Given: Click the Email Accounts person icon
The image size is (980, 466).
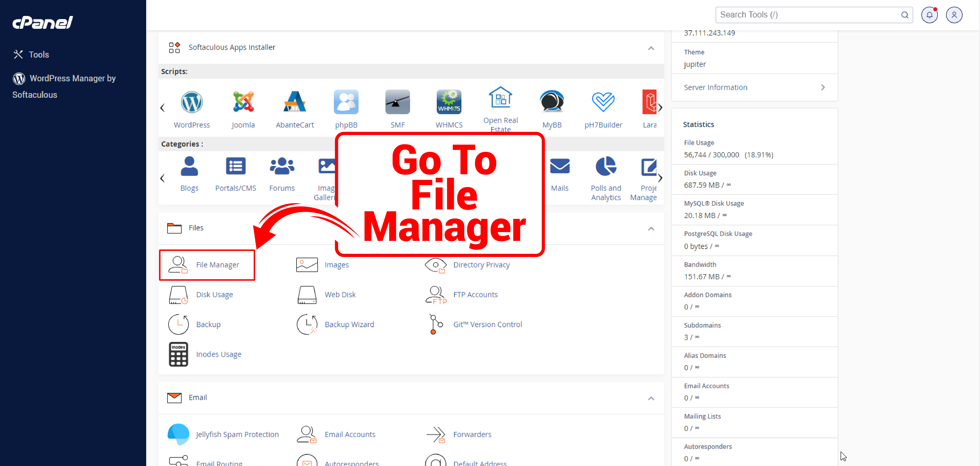Looking at the screenshot, I should click(x=307, y=434).
